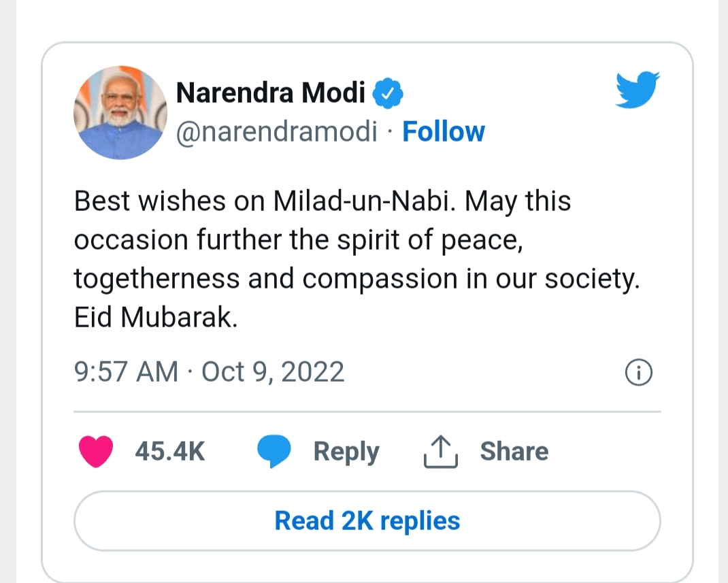Open the Read 2K replies button
Image resolution: width=728 pixels, height=583 pixels.
[367, 521]
